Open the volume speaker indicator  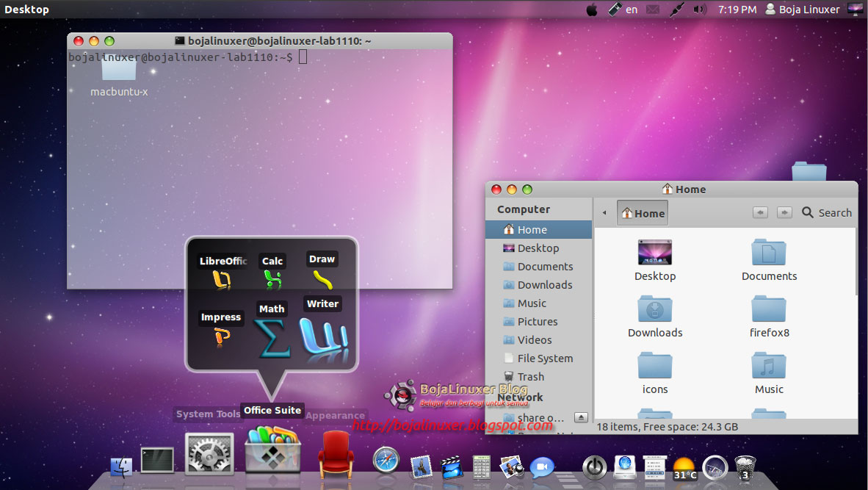tap(700, 10)
